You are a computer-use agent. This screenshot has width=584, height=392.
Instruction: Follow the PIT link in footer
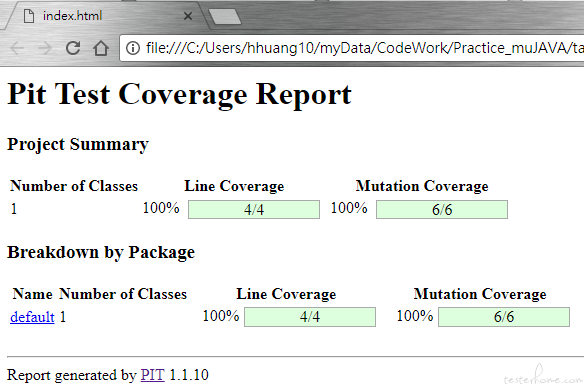click(153, 375)
